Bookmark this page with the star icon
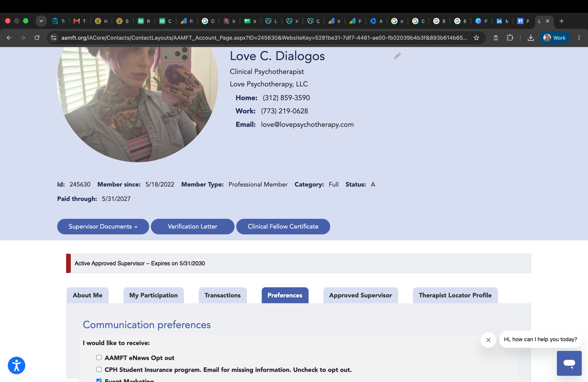588x382 pixels. click(476, 38)
